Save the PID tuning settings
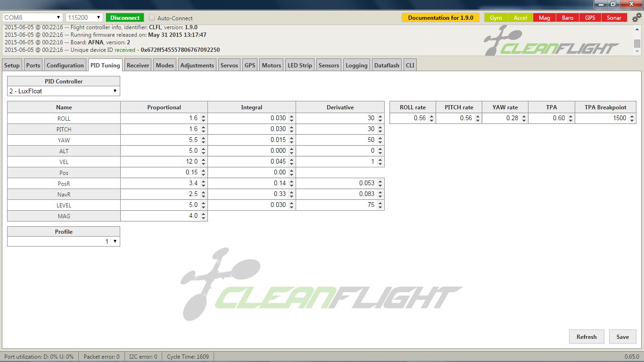Image resolution: width=644 pixels, height=362 pixels. (623, 337)
